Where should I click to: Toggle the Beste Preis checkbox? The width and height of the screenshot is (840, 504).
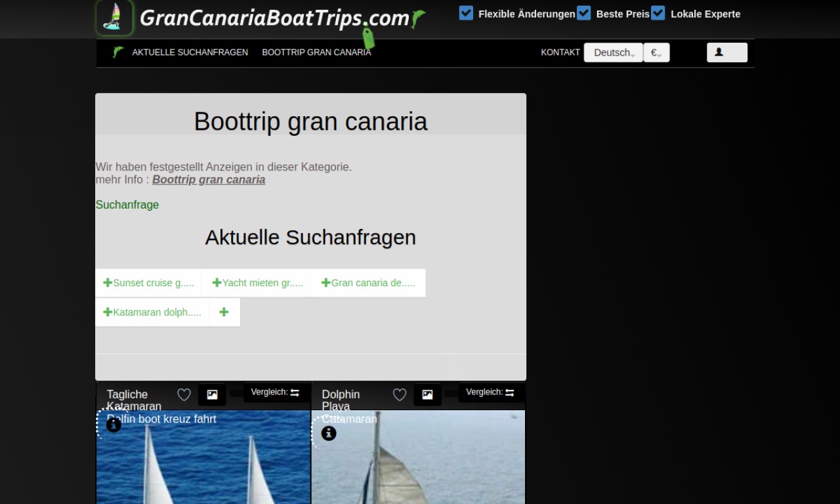click(583, 13)
